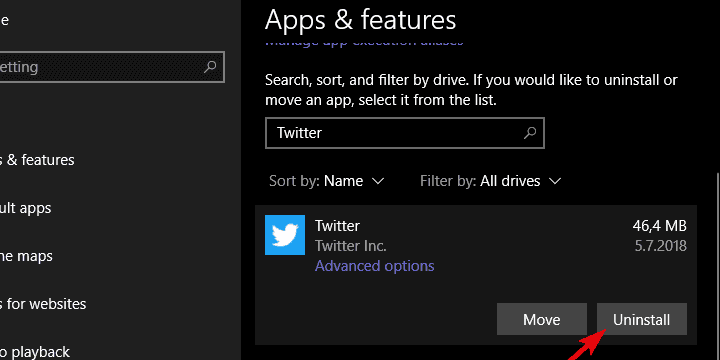Click the Uninstall button for Twitter
The height and width of the screenshot is (360, 720).
[x=641, y=319]
